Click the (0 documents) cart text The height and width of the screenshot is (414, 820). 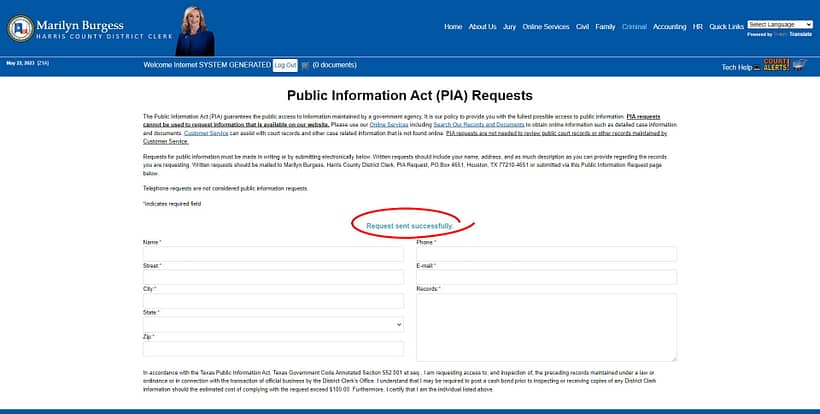[335, 65]
